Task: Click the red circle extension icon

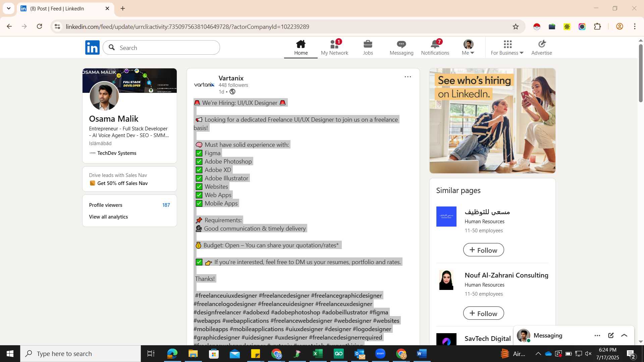Action: coord(537,26)
